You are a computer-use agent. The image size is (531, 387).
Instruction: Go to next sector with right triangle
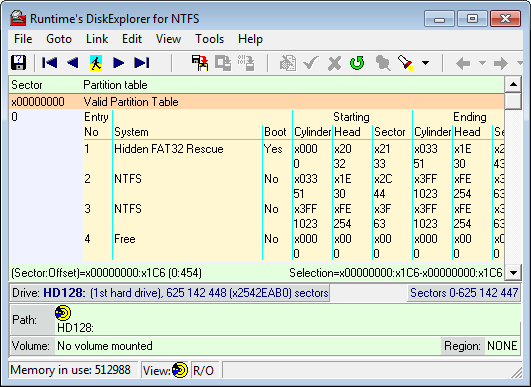(x=119, y=63)
